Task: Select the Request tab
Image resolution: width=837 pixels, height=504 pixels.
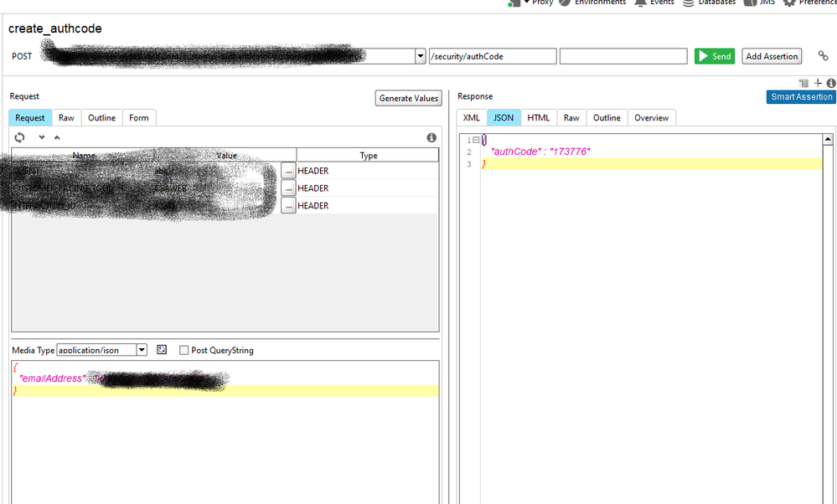Action: click(30, 117)
